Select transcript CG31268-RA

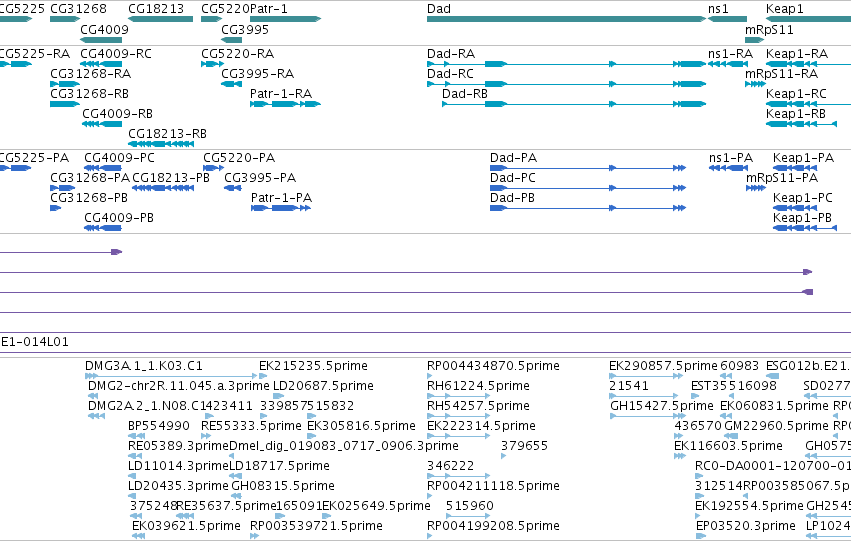pyautogui.click(x=65, y=84)
